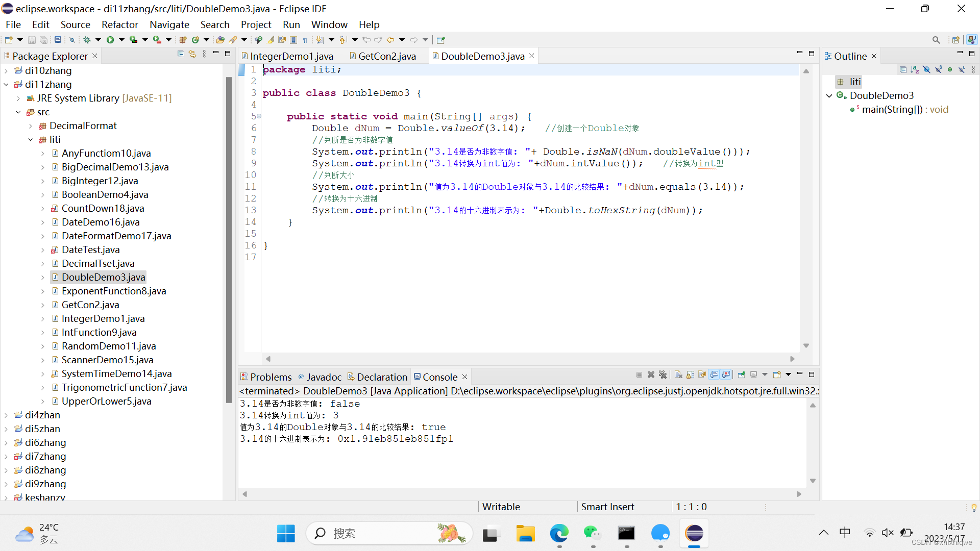
Task: Toggle Show Console When Standard Out Changes
Action: (x=714, y=375)
